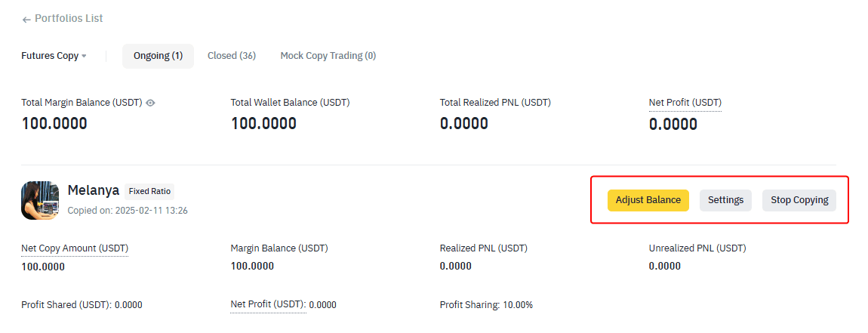Click the Fixed Ratio tag

149,191
